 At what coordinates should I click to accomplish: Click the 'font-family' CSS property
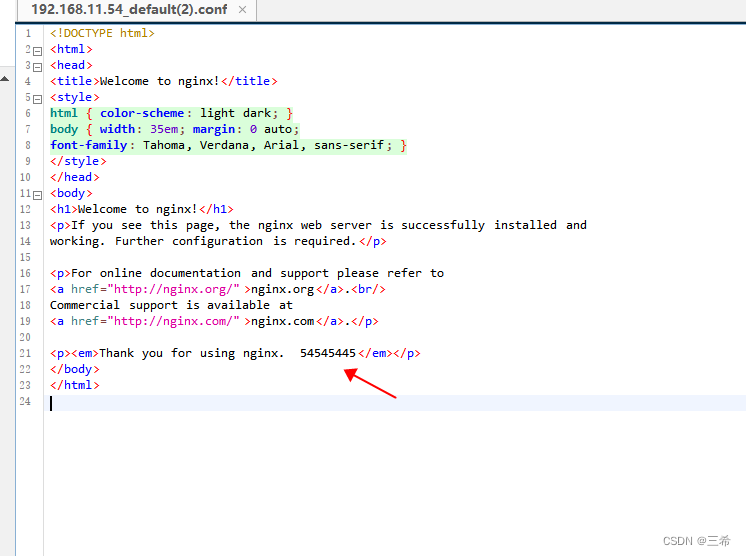[88, 145]
